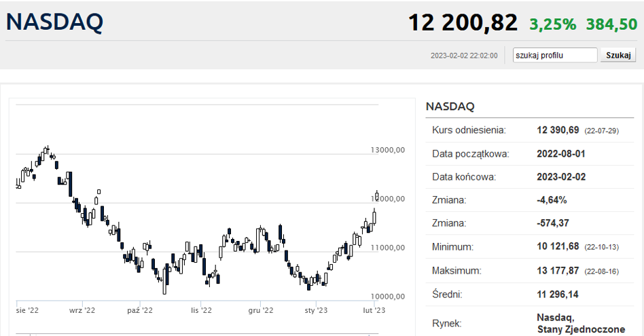
Task: Click the timestamp 2023-02-02 22:02:00
Action: point(464,56)
